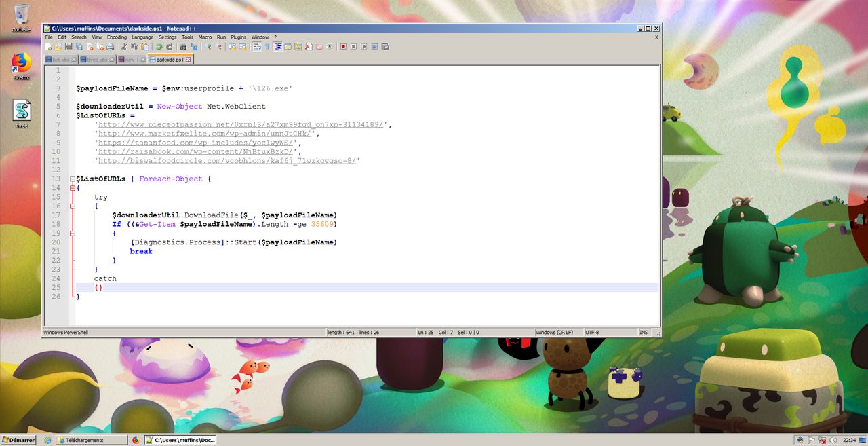
Task: Follow the tananfood.com URL link
Action: click(197, 143)
